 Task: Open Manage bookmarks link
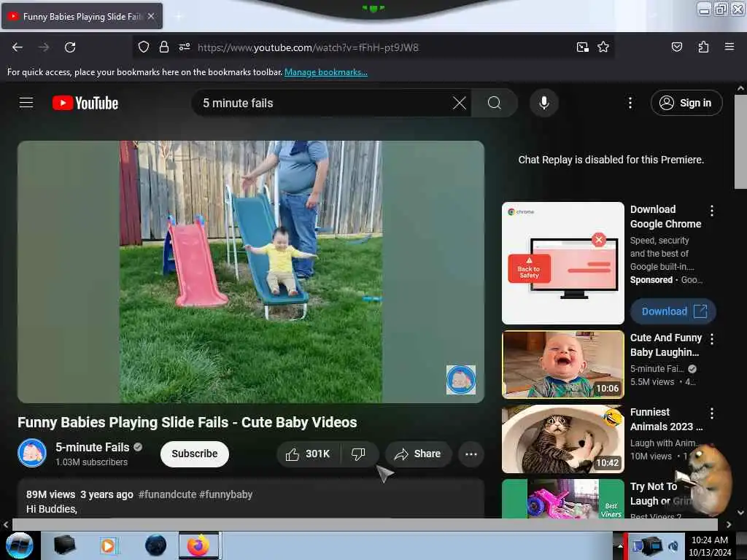(326, 72)
